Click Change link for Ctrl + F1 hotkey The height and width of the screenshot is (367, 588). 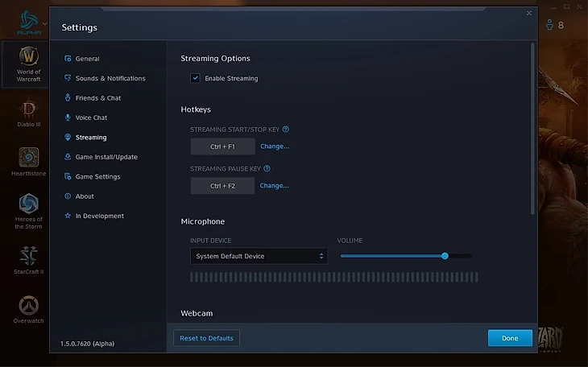(275, 146)
